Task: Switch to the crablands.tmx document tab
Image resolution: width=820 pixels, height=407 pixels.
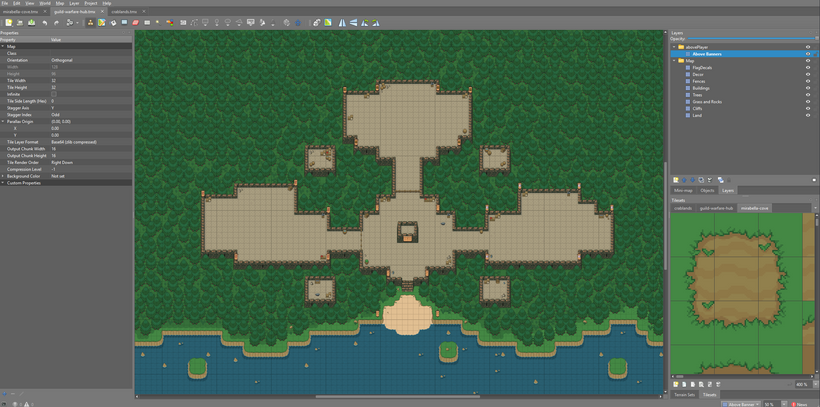Action: tap(123, 12)
